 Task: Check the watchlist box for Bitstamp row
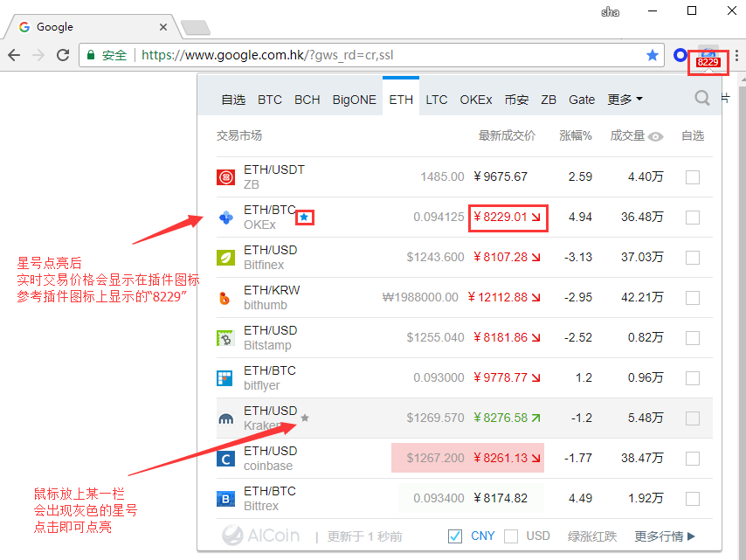[x=693, y=338]
